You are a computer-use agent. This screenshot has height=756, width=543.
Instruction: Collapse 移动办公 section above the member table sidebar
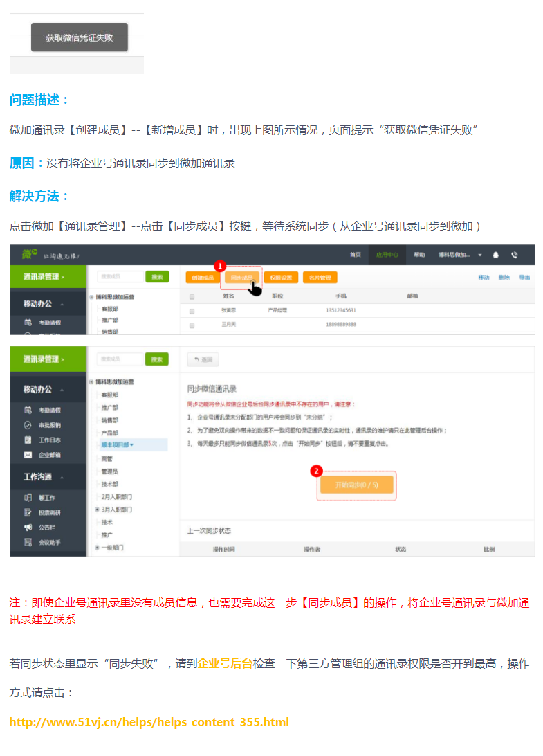click(62, 304)
